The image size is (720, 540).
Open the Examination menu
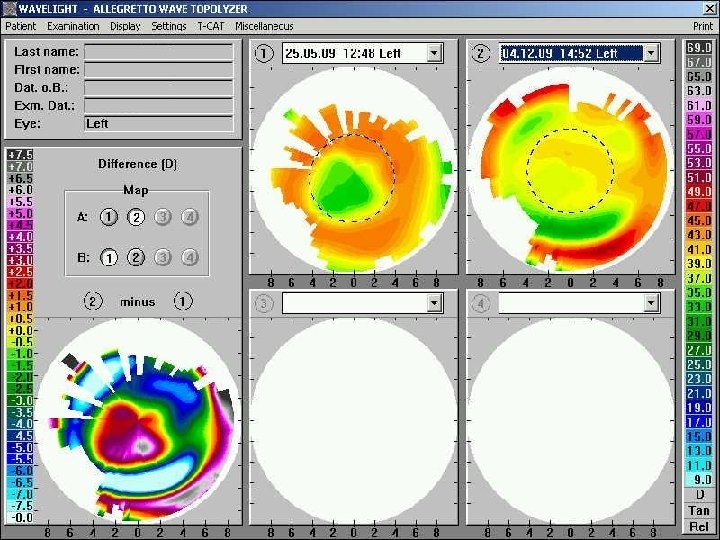pos(73,26)
